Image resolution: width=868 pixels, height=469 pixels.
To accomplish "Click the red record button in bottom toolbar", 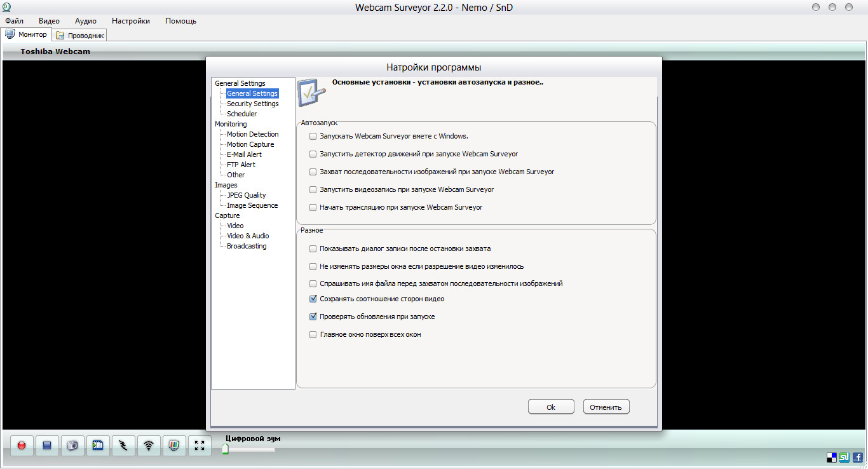I will [22, 445].
